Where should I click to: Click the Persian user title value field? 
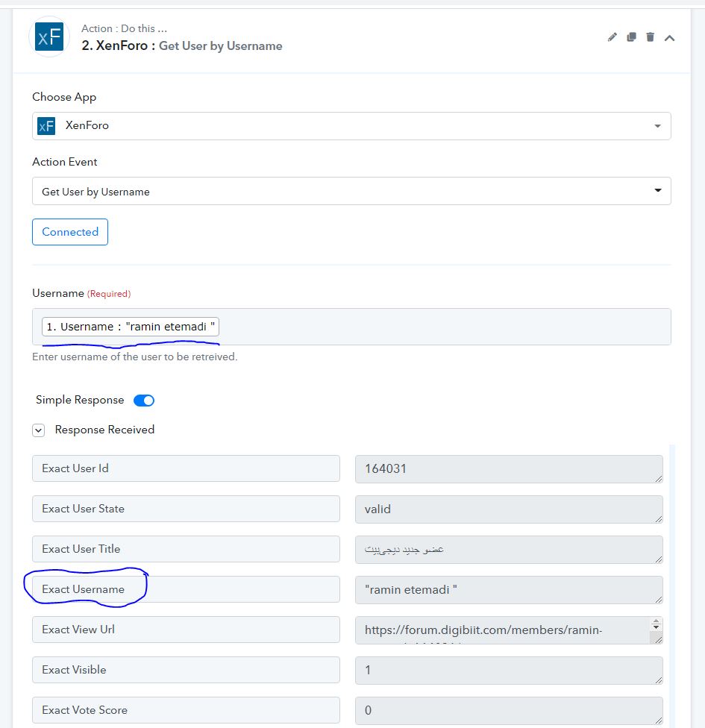[x=509, y=550]
